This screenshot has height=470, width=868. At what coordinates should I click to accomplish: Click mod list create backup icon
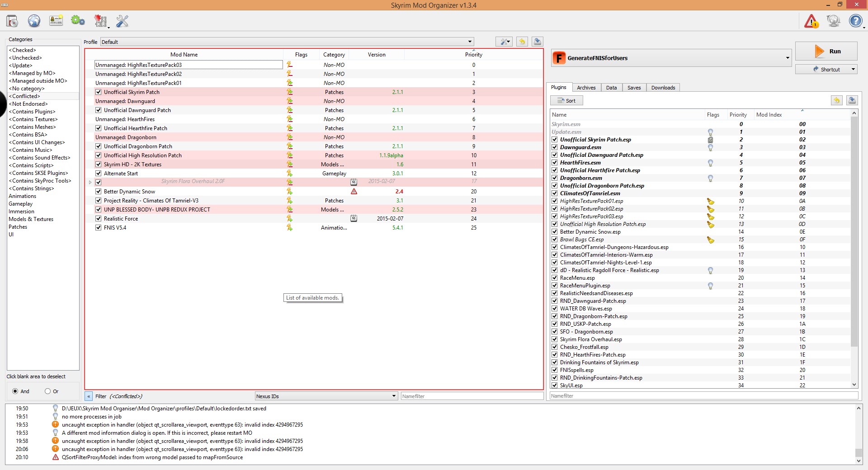(537, 42)
